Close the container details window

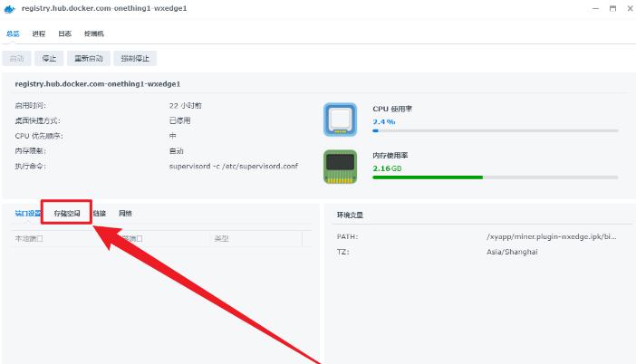(x=631, y=8)
